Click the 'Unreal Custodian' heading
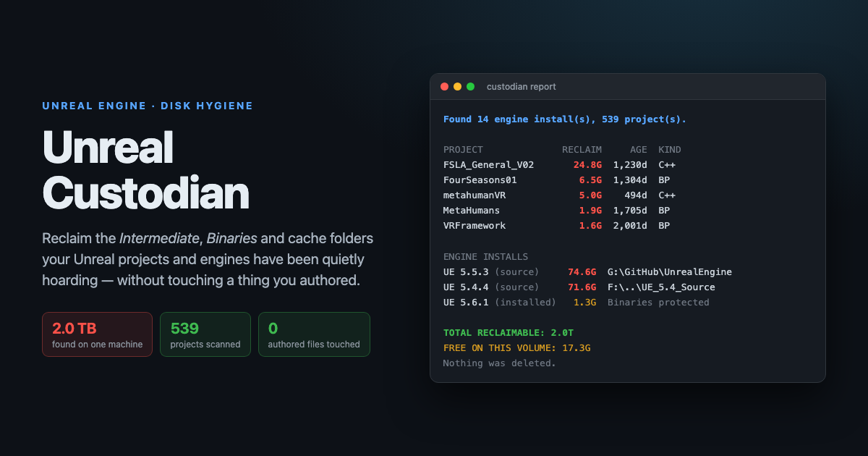Viewport: 868px width, 456px height. coord(145,170)
